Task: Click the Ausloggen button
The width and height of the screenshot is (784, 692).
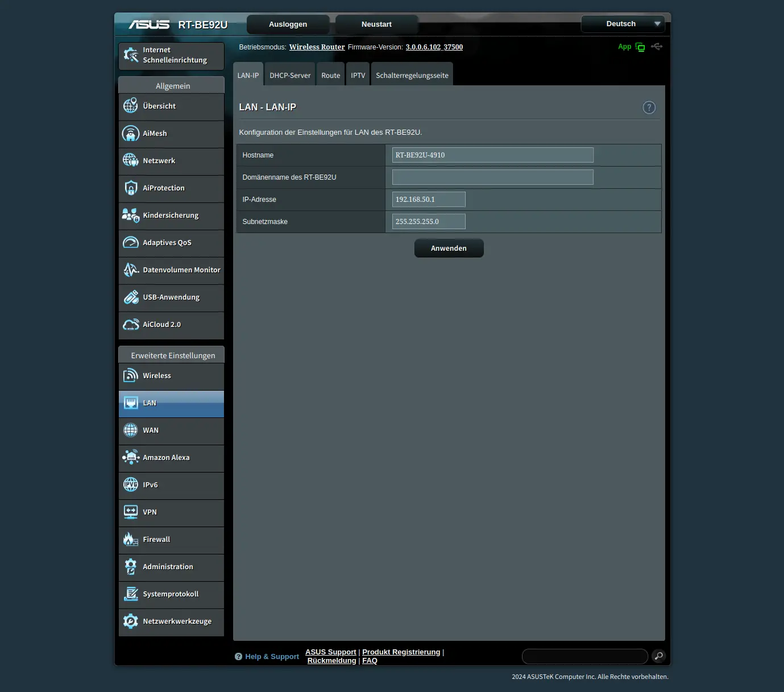Action: click(x=288, y=24)
